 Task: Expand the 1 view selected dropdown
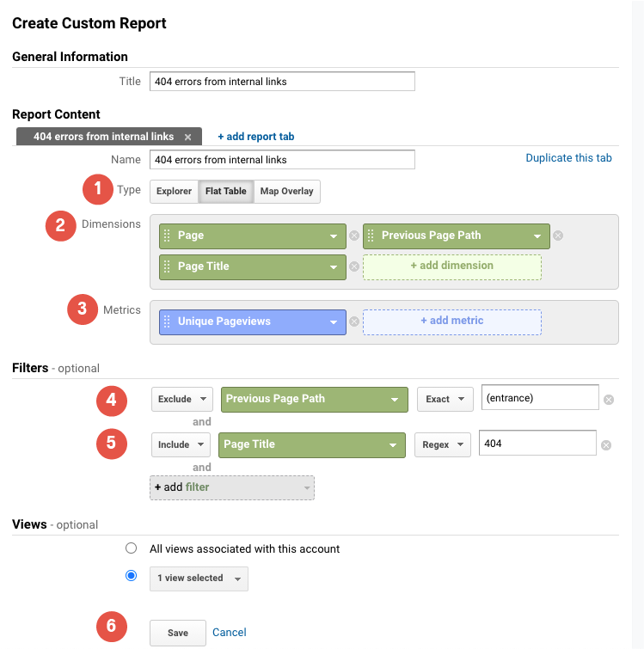199,579
